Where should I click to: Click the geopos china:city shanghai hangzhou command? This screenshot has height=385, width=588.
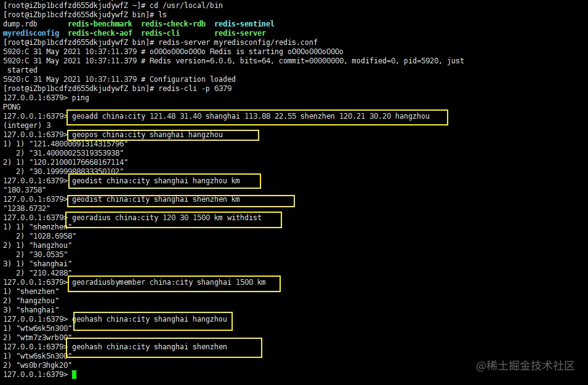coord(147,135)
